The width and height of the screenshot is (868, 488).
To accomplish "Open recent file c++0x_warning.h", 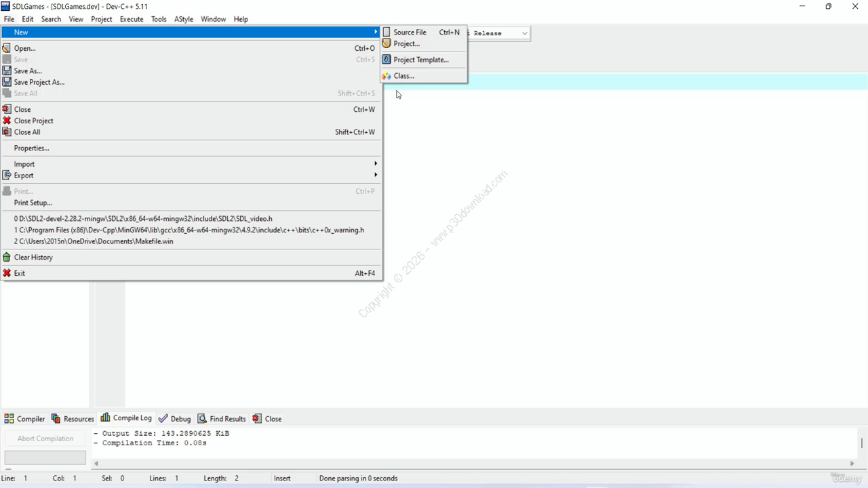I will (191, 230).
